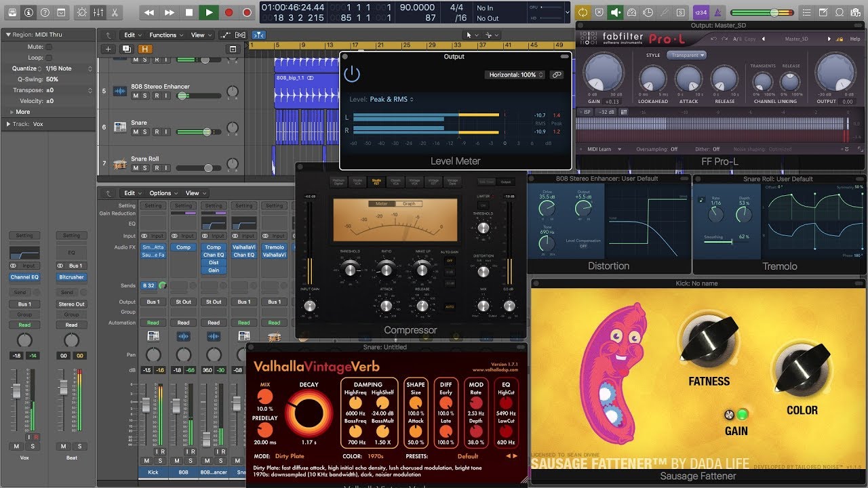Viewport: 868px width, 488px height.
Task: Open the Horizontal: 100% view size dropdown
Action: tap(516, 75)
